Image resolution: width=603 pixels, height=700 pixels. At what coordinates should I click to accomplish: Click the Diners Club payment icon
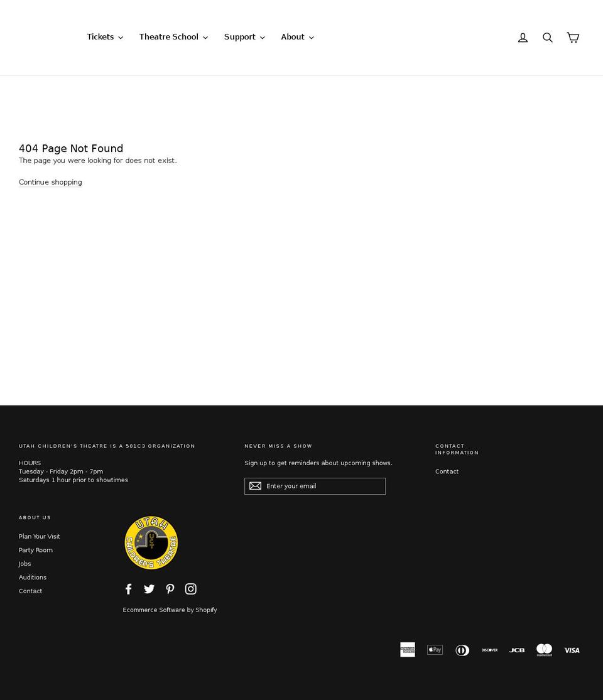(x=462, y=650)
